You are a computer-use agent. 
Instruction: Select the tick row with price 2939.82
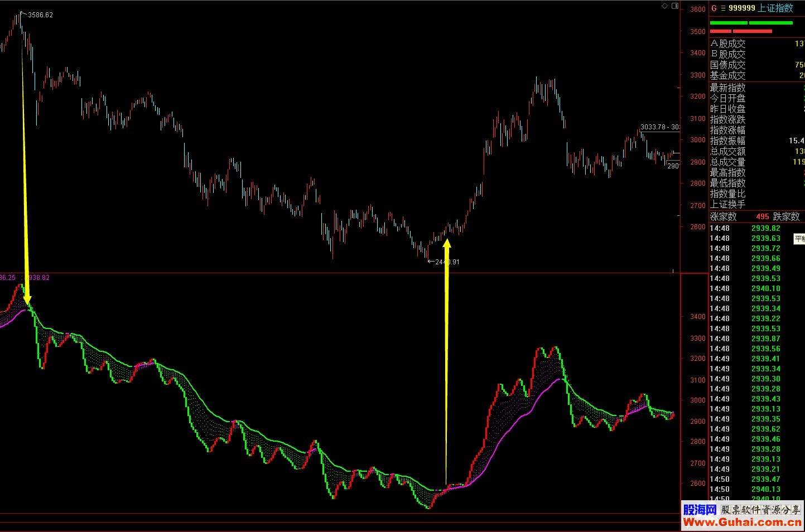coord(757,228)
